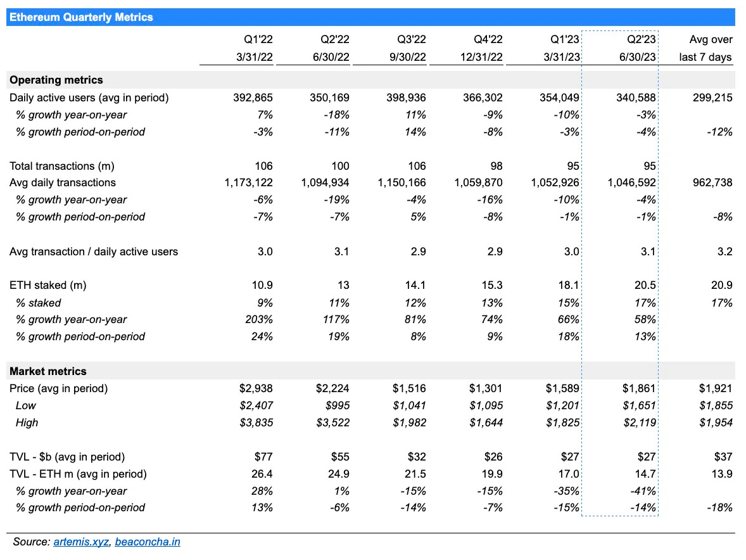Viewport: 746px width, 560px height.
Task: Click the value 1,052,926
Action: (x=555, y=182)
